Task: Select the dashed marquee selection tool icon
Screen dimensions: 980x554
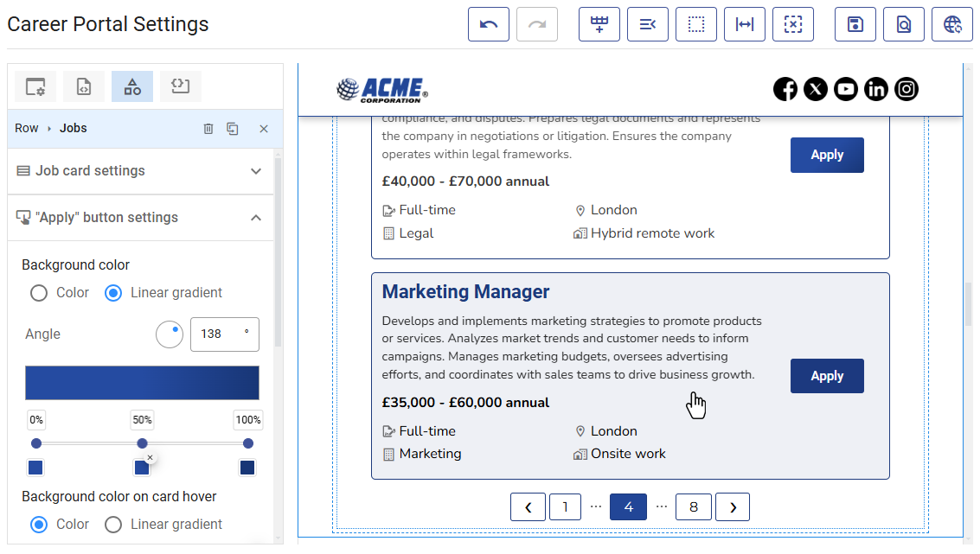Action: pyautogui.click(x=696, y=24)
